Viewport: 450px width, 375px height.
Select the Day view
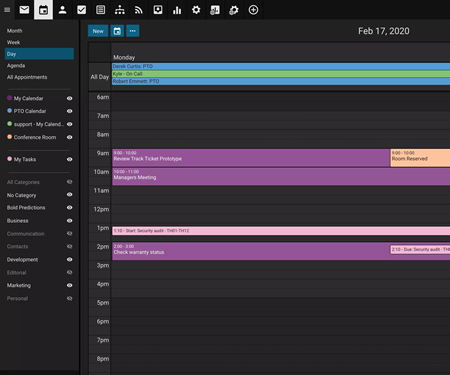[39, 54]
